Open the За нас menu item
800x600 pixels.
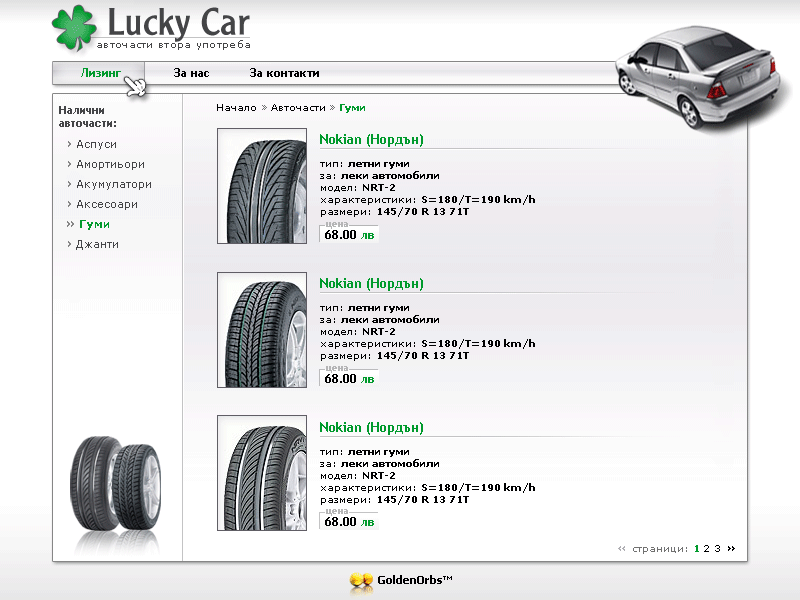[191, 73]
